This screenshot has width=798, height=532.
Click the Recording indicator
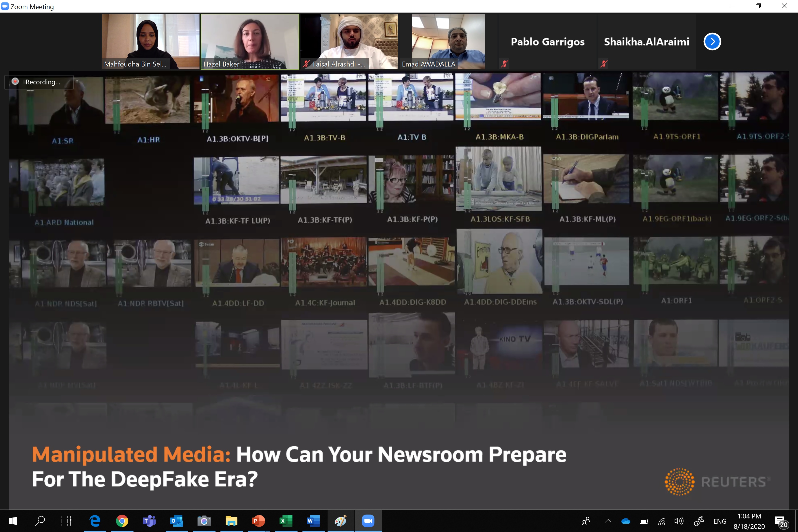click(x=39, y=82)
